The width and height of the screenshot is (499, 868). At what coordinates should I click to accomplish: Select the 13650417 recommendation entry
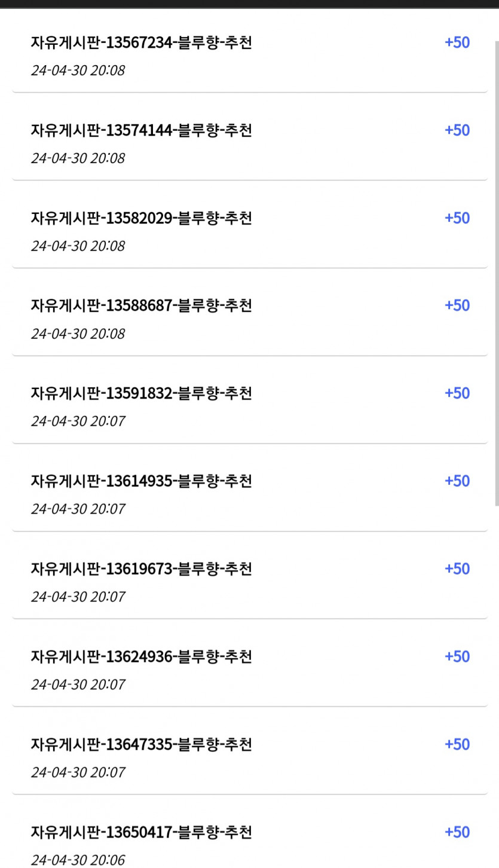coord(141,832)
